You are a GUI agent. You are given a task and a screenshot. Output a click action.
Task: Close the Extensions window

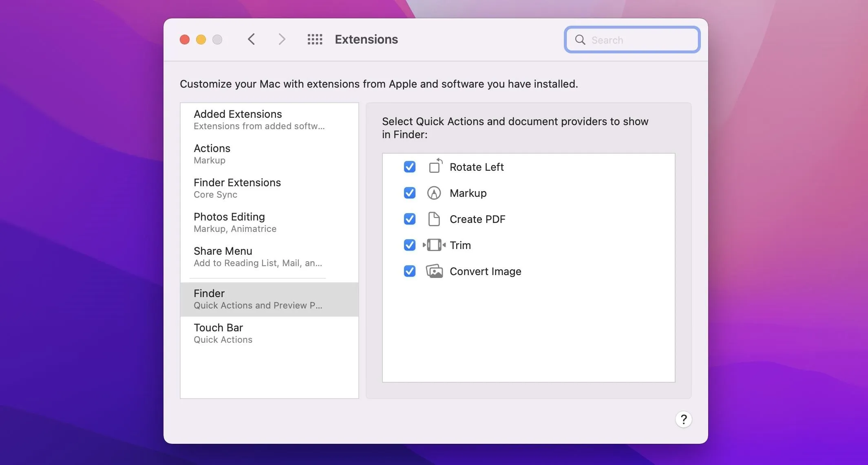185,39
